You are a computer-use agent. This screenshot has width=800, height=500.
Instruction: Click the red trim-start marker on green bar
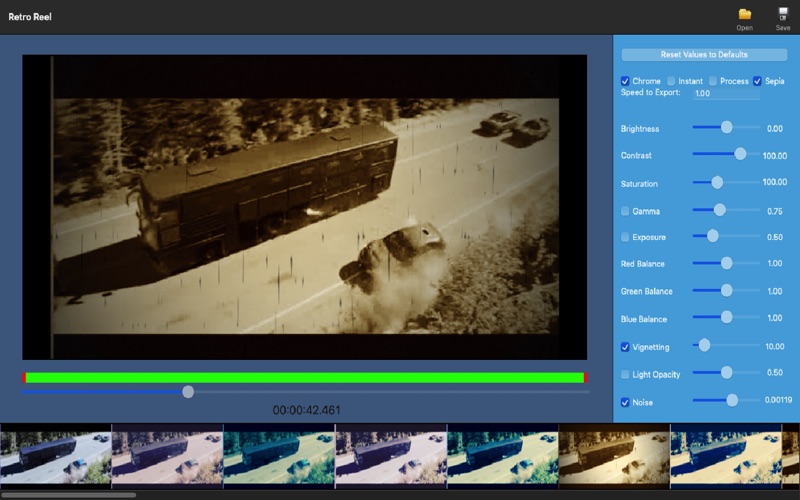tap(24, 378)
